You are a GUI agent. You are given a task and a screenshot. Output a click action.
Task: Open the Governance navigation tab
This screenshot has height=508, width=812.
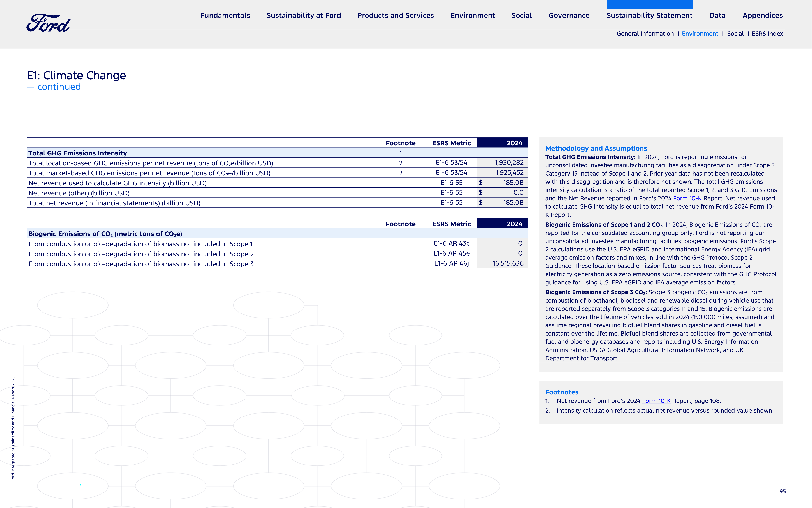[x=569, y=15]
